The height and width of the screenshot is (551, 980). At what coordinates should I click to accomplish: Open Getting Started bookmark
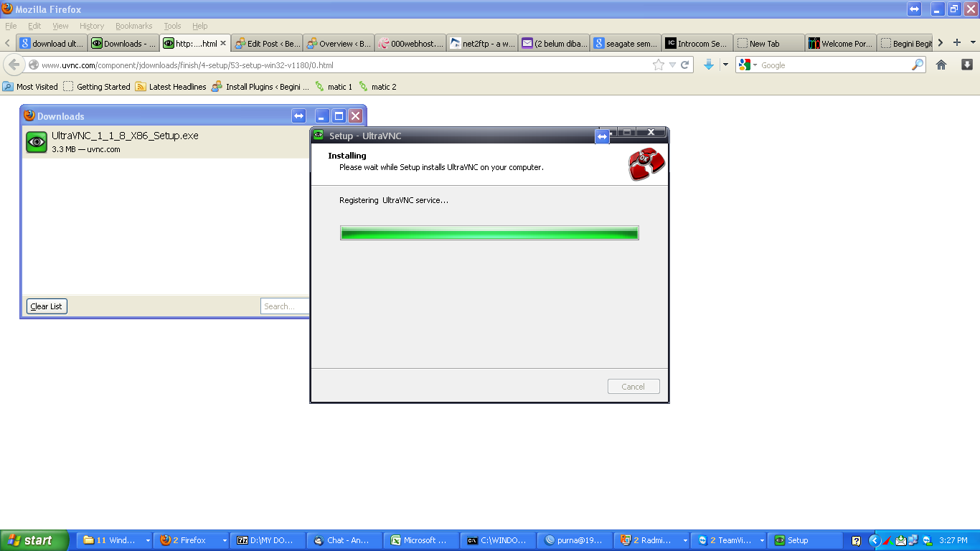pyautogui.click(x=97, y=86)
